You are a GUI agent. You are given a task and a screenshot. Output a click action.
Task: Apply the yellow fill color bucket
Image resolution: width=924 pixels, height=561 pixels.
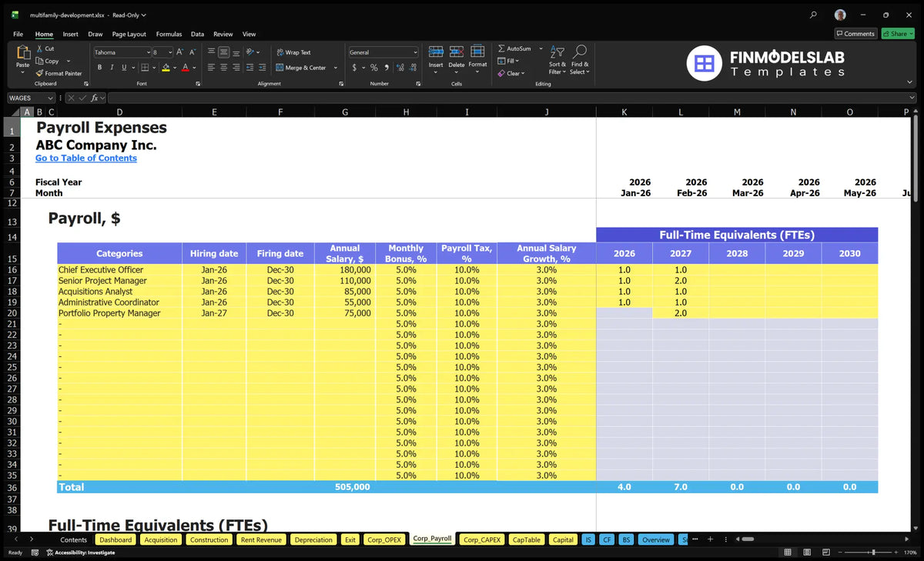click(x=166, y=68)
